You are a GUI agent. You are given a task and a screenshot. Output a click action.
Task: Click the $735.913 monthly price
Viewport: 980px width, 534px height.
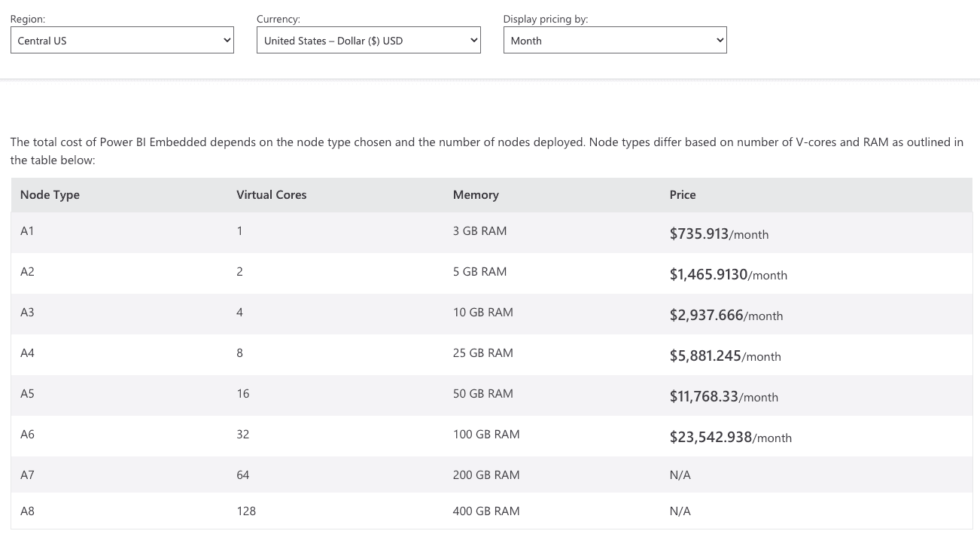pyautogui.click(x=698, y=233)
